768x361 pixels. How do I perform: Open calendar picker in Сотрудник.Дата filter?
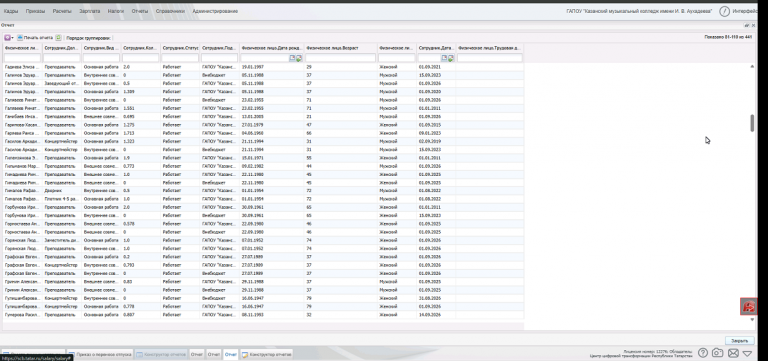click(x=445, y=58)
